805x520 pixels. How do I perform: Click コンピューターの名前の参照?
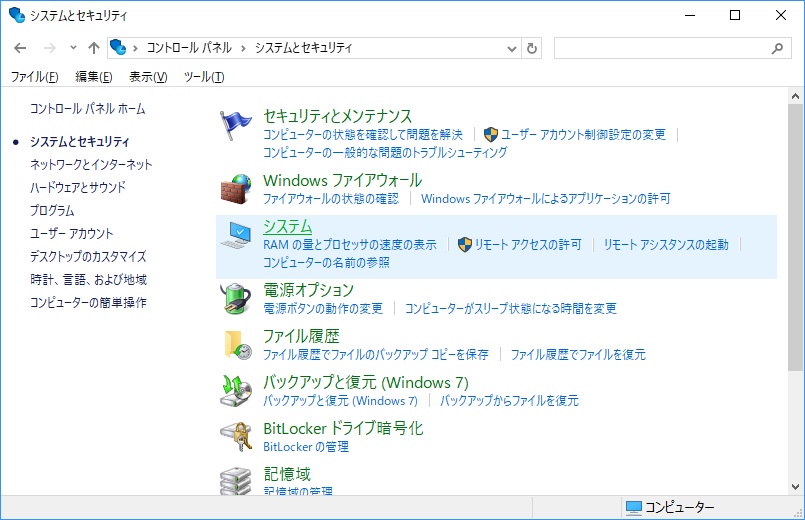327,263
